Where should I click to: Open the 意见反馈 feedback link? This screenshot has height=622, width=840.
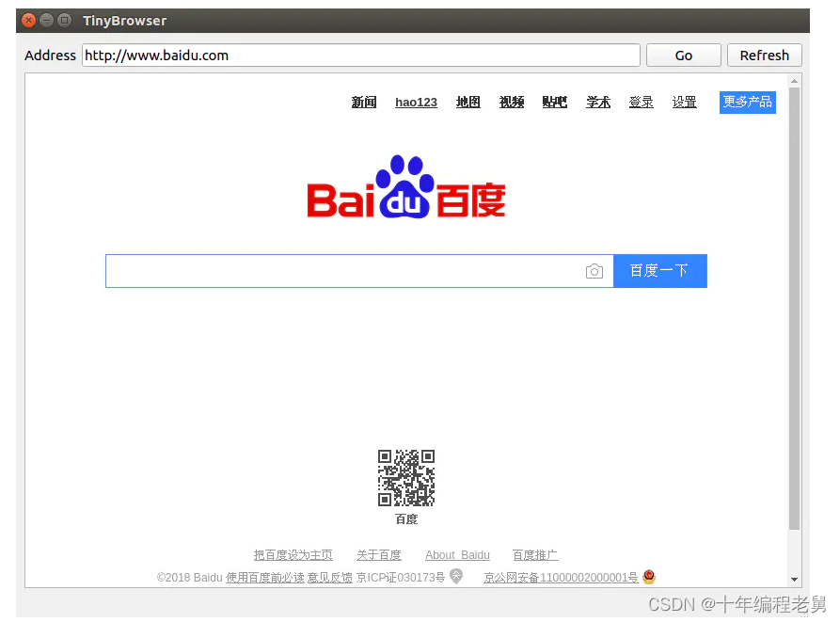click(330, 578)
